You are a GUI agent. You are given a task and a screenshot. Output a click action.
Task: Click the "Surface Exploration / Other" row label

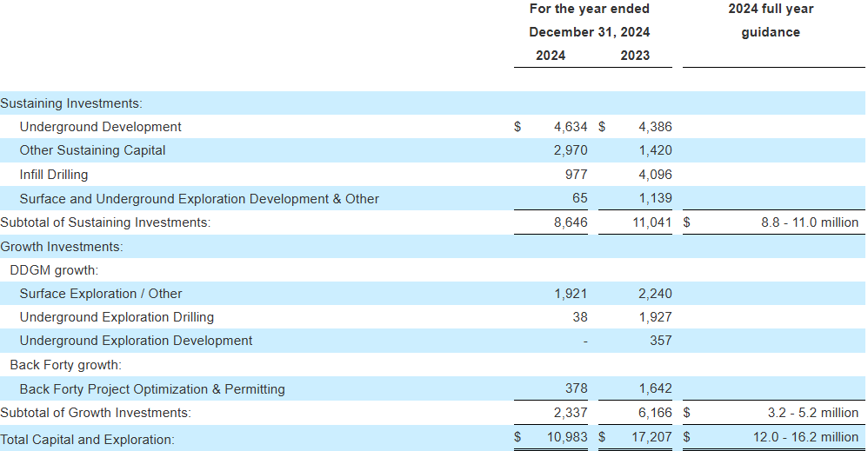[x=101, y=294]
